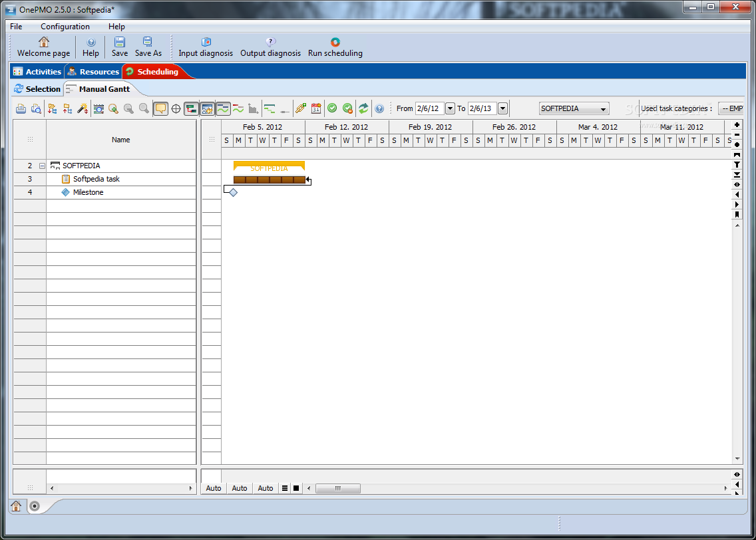Click the green refresh arrows icon
Screen dimensions: 756x540
(x=363, y=108)
